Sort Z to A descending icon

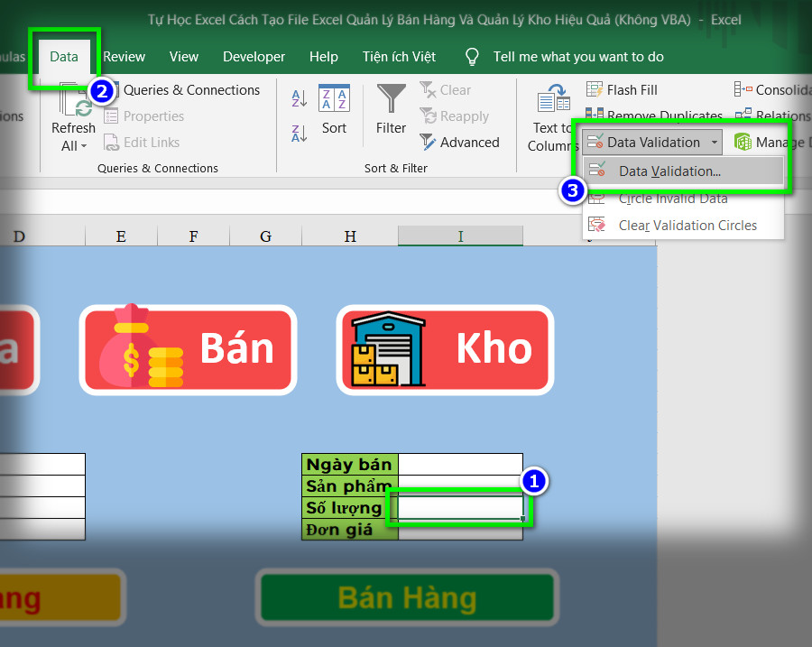[300, 134]
